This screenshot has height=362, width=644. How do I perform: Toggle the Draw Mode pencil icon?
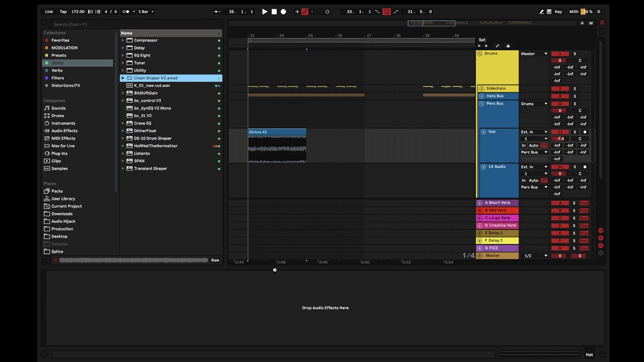(x=541, y=12)
